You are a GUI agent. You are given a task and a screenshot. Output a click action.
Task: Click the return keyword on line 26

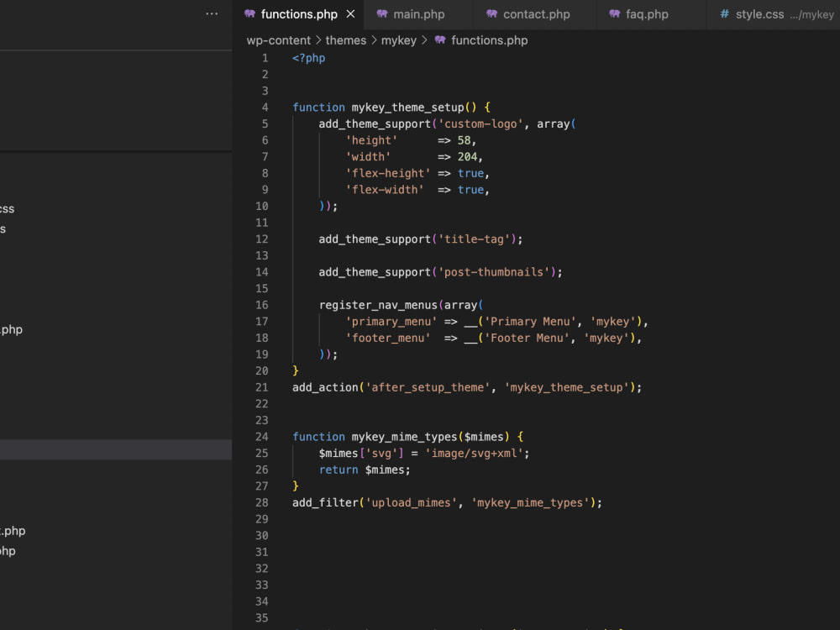(x=339, y=470)
